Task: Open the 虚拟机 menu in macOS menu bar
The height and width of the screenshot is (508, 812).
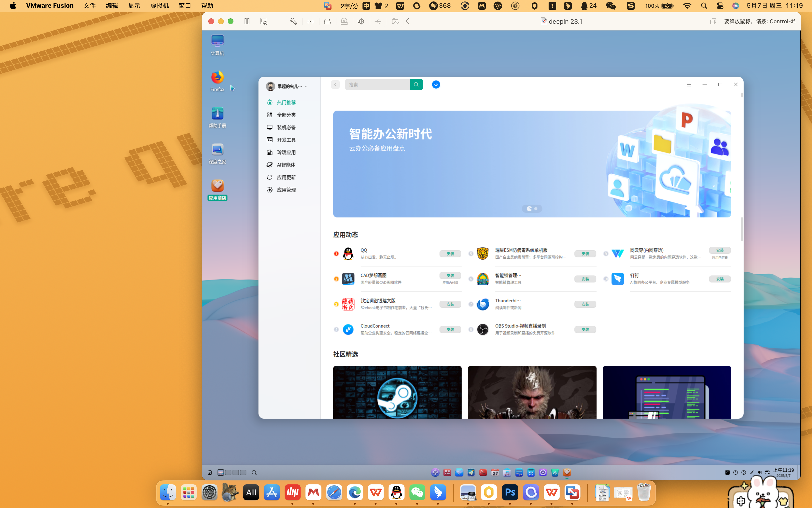Action: pyautogui.click(x=159, y=6)
